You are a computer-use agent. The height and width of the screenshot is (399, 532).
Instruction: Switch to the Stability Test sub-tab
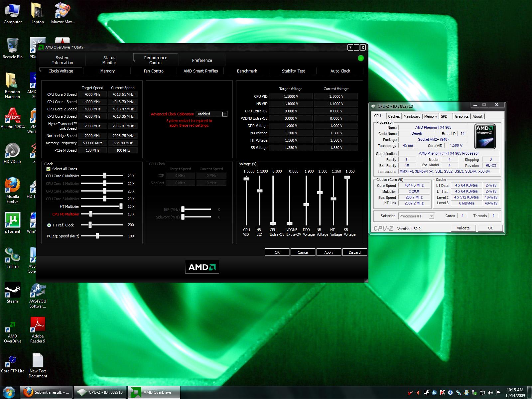[x=294, y=71]
